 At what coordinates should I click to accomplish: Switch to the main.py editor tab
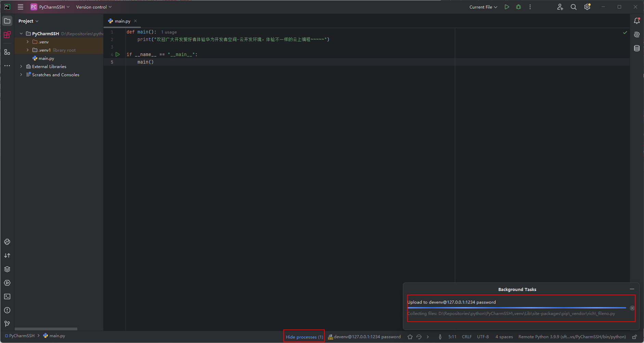122,21
